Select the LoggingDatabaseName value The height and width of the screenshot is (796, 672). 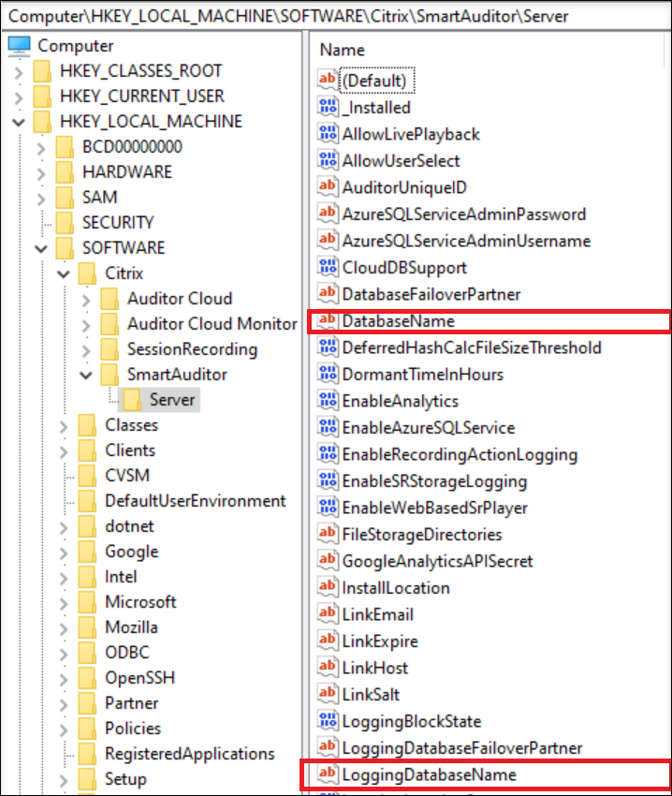click(430, 774)
